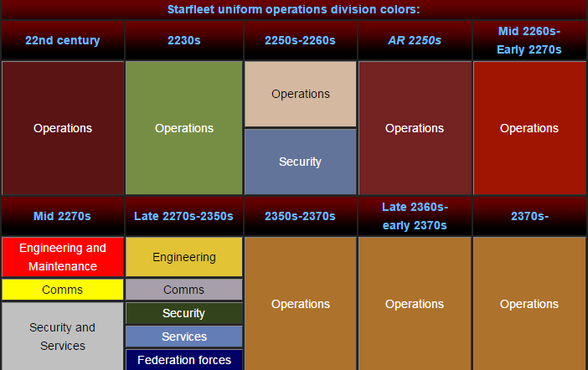Open the 'Mid 2260s-Early 2270s' header link

pyautogui.click(x=529, y=40)
